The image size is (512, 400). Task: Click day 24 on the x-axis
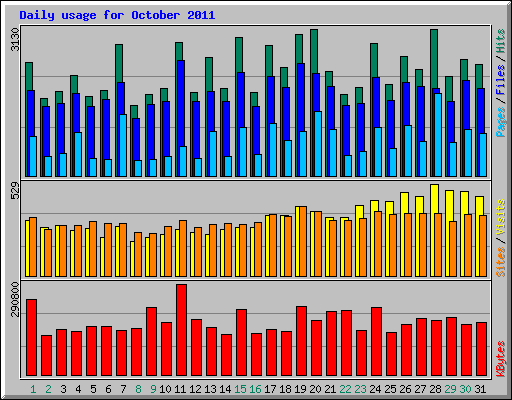point(375,389)
